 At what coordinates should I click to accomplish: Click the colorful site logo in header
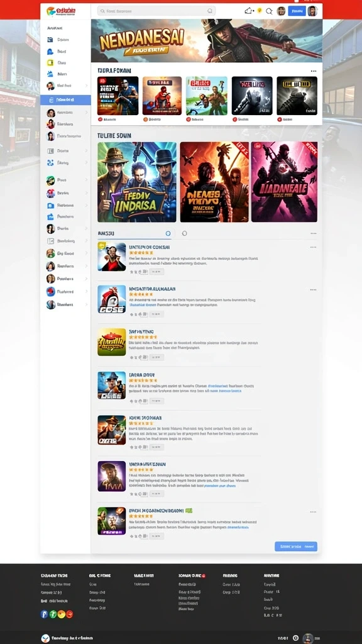(x=51, y=11)
